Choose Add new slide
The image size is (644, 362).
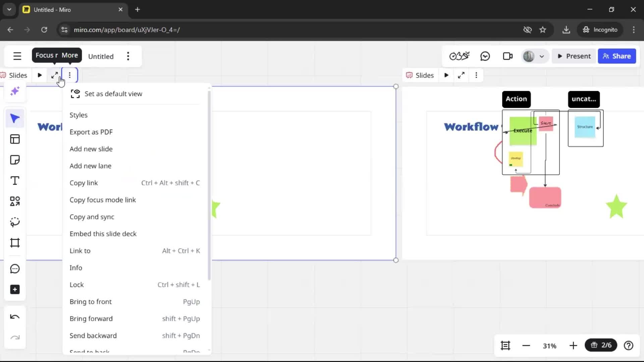pyautogui.click(x=135, y=149)
